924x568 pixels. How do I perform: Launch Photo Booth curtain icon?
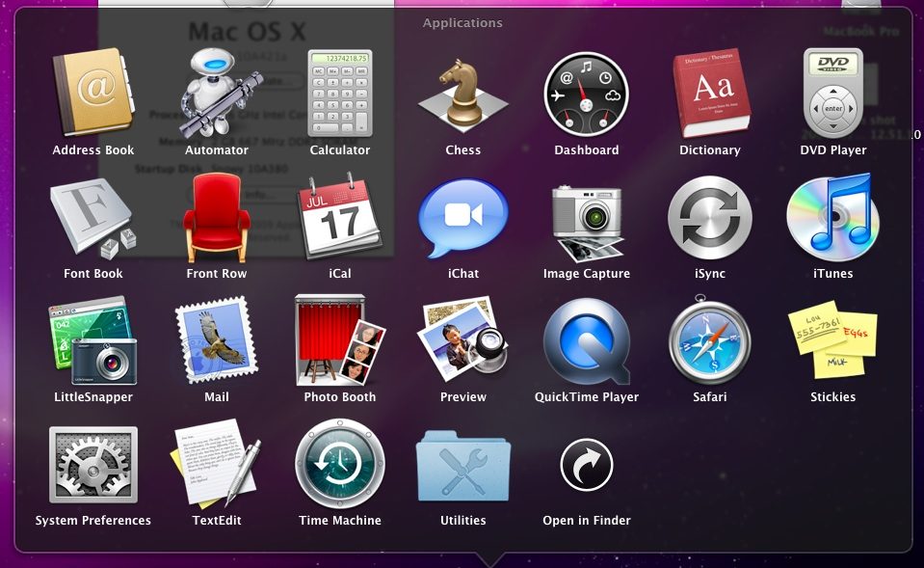[x=340, y=339]
